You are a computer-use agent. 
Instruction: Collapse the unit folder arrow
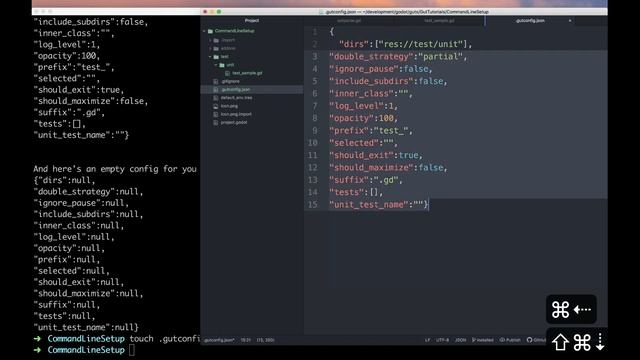pyautogui.click(x=216, y=65)
